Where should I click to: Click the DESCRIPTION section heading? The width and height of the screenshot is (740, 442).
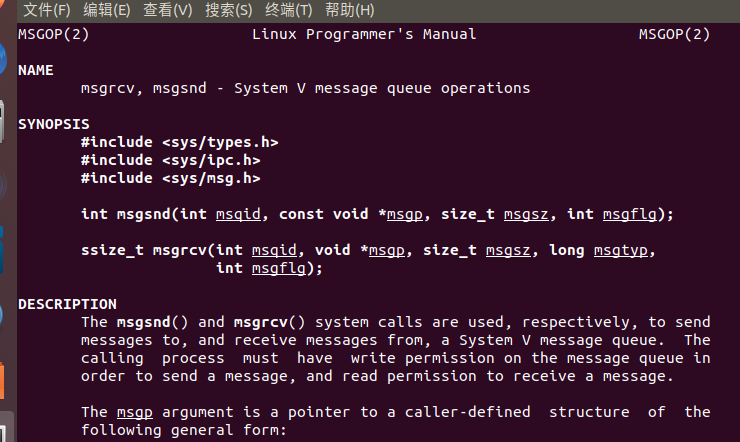[67, 304]
